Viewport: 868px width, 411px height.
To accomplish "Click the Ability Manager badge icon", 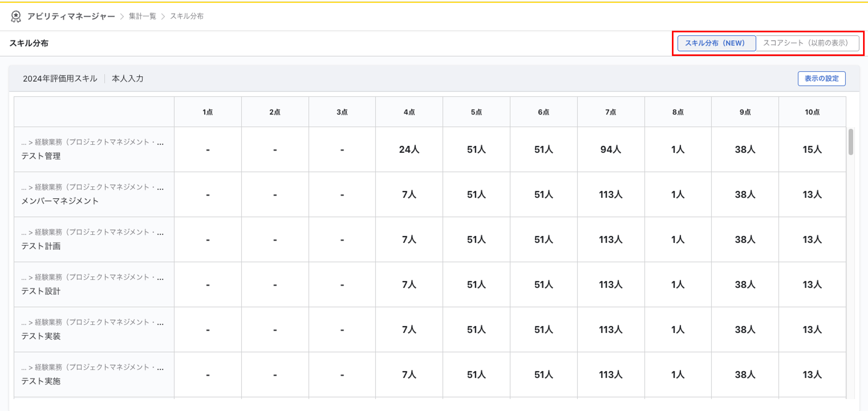I will [x=16, y=16].
